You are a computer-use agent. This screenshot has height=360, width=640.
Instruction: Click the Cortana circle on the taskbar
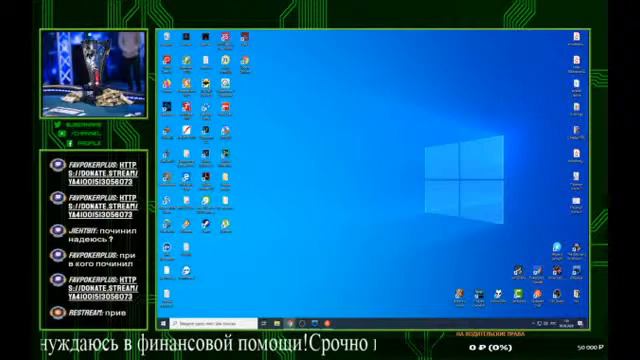(302, 323)
